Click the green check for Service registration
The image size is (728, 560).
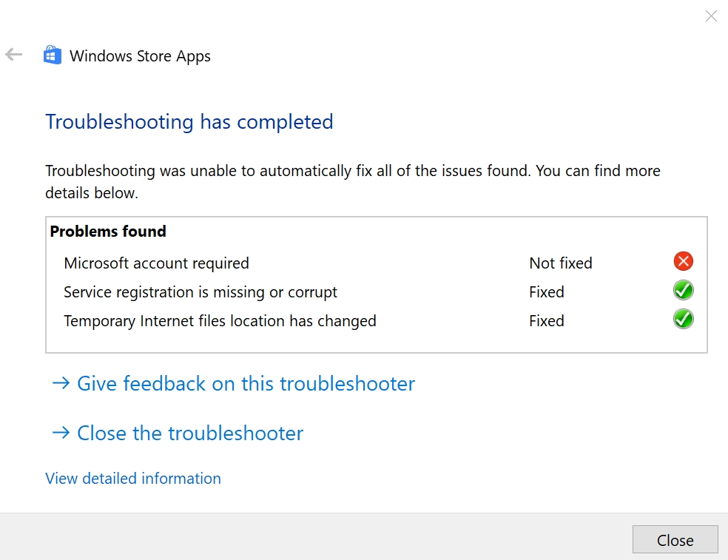(684, 290)
